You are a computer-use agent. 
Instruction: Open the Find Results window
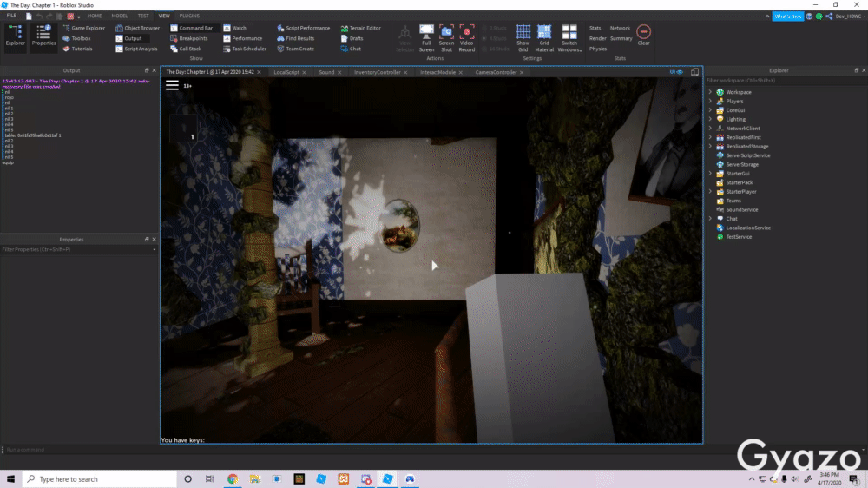(x=296, y=38)
